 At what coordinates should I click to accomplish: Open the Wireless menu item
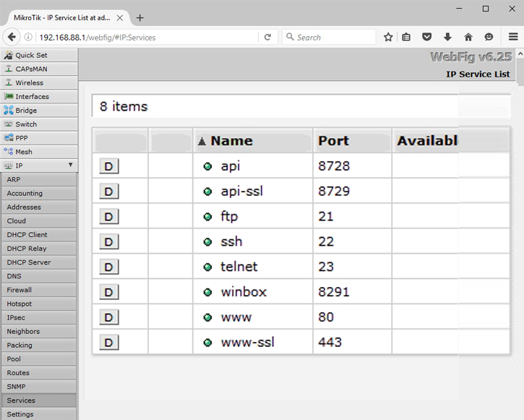coord(39,82)
